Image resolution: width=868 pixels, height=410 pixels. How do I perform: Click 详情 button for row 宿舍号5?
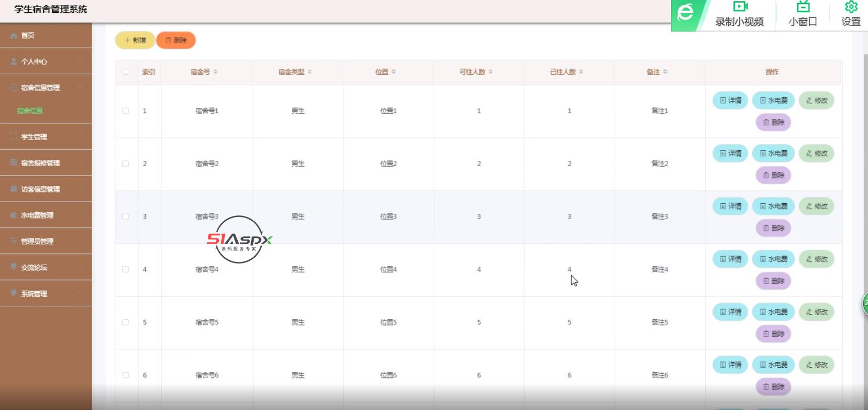pos(730,312)
